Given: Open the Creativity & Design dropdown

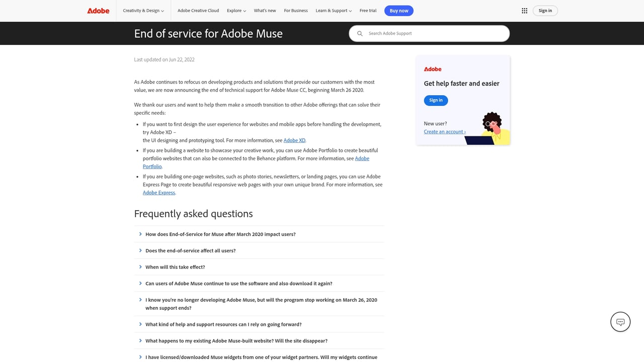Looking at the screenshot, I should [143, 10].
